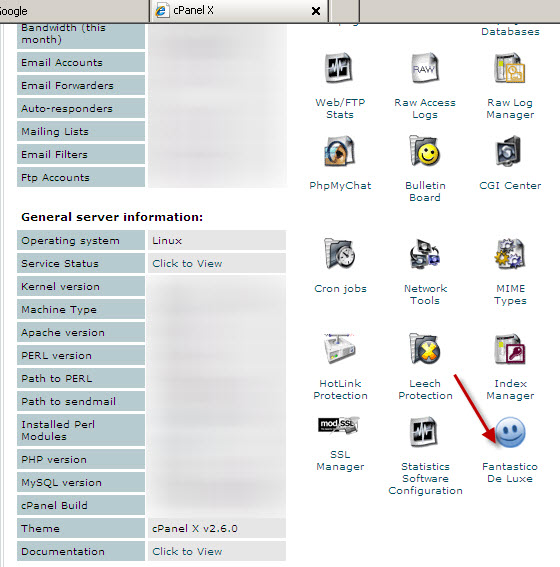
Task: Open the Index Manager icon
Action: coord(510,348)
